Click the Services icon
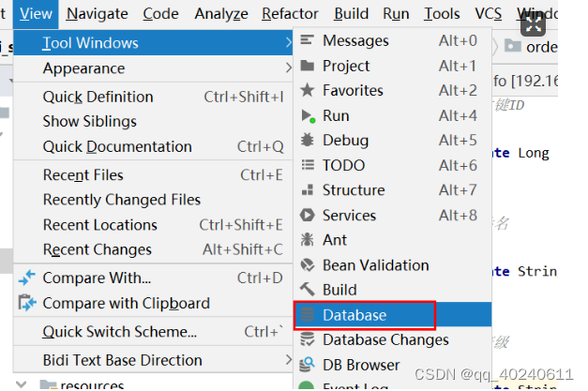 point(307,215)
